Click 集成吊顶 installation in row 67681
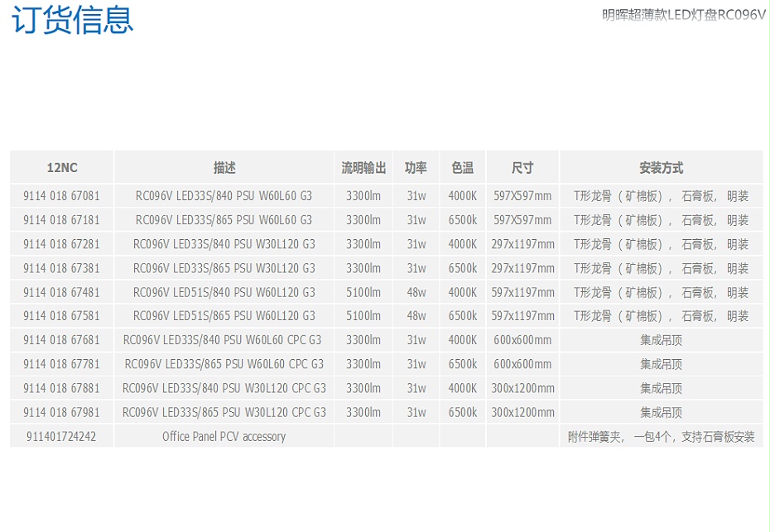 661,339
